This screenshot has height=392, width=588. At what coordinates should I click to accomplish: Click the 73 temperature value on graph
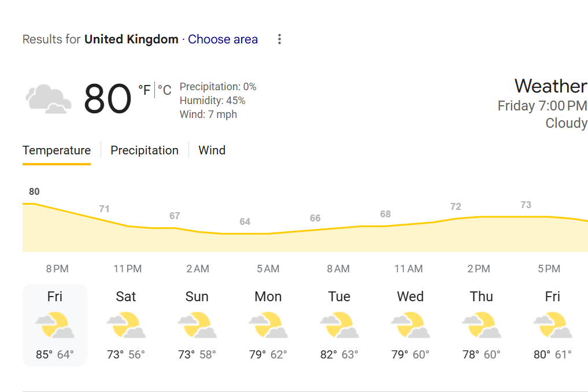526,205
